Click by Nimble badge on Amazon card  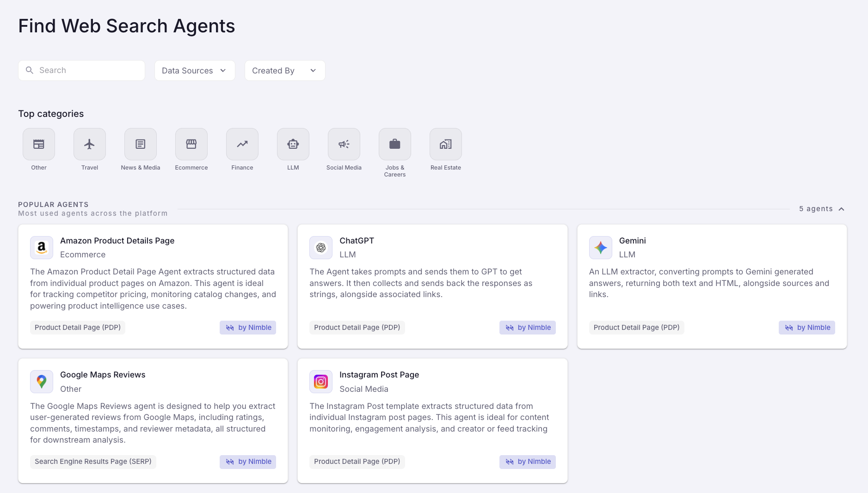click(x=248, y=328)
